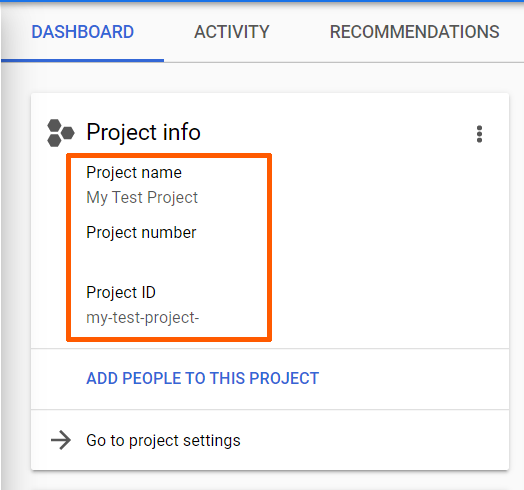This screenshot has height=490, width=524.
Task: Go to project settings
Action: [163, 441]
